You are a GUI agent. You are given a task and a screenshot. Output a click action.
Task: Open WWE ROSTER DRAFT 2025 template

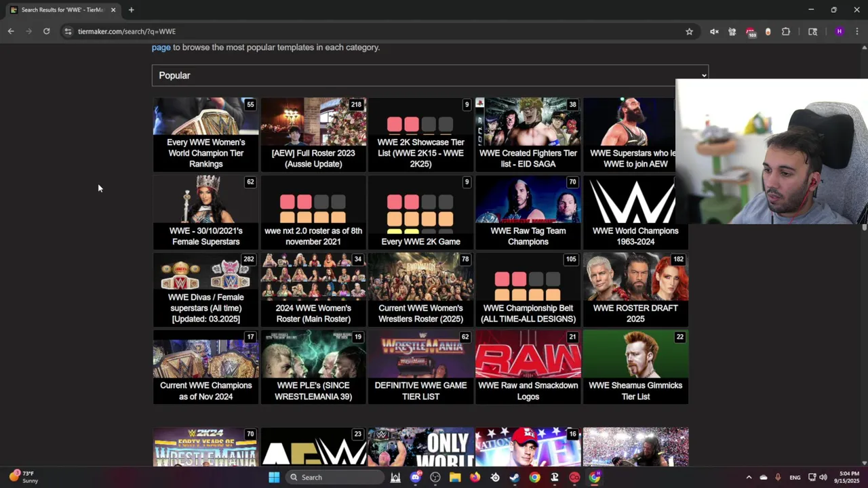[635, 289]
